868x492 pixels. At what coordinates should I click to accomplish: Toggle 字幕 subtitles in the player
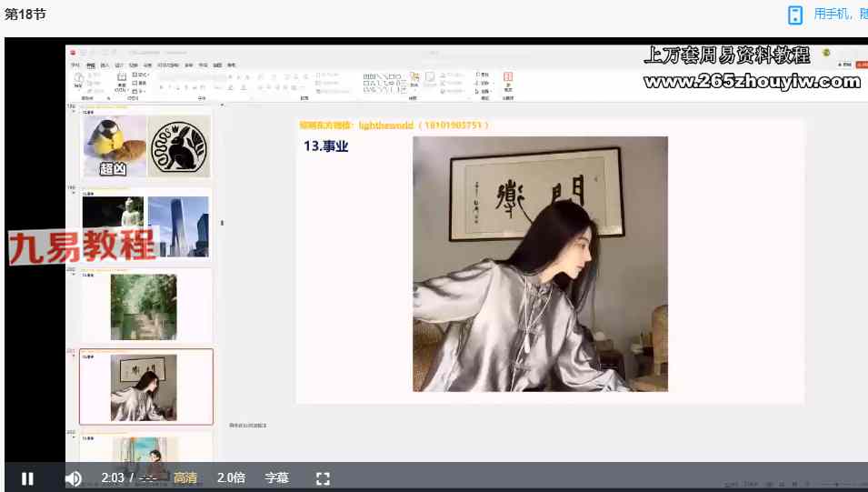(277, 478)
